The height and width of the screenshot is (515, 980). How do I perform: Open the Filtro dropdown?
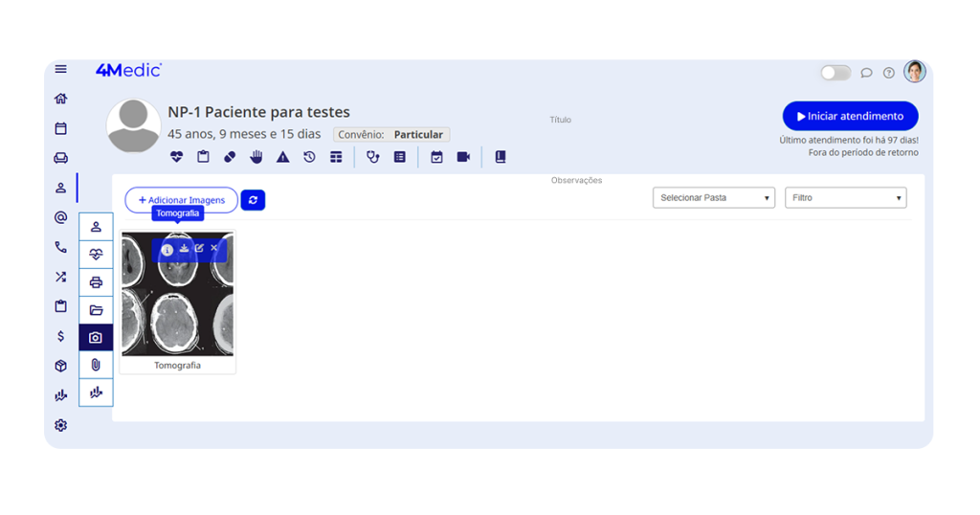pyautogui.click(x=845, y=198)
